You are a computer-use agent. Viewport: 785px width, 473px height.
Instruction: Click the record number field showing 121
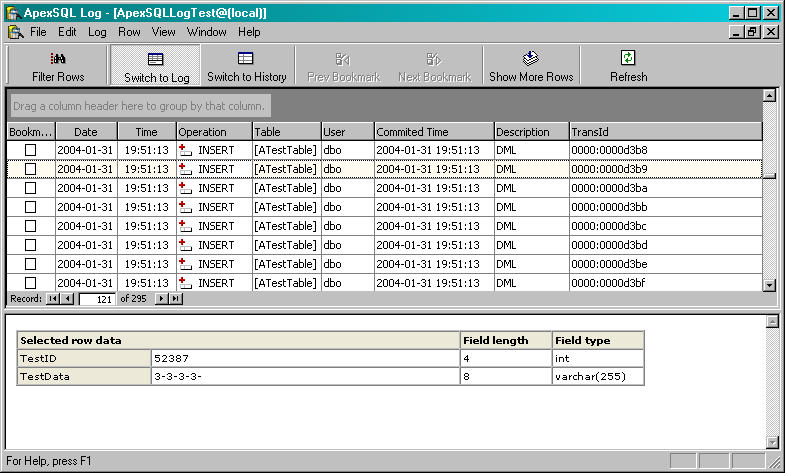(97, 299)
